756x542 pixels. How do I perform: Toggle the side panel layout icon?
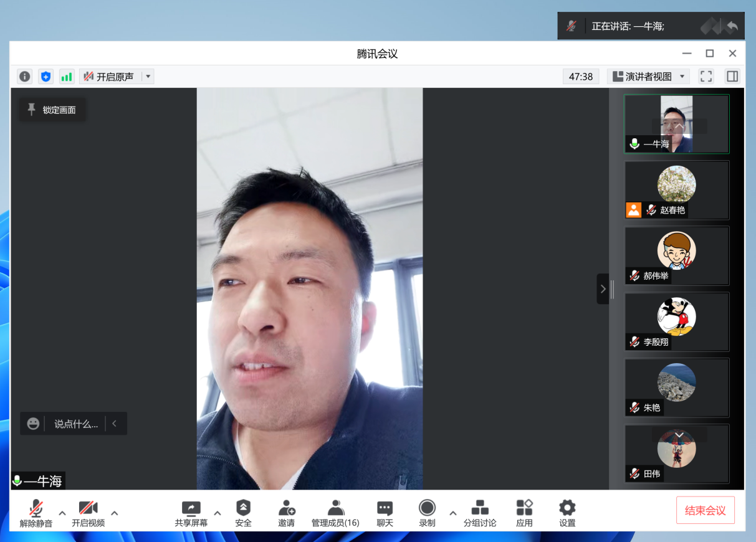(x=732, y=77)
